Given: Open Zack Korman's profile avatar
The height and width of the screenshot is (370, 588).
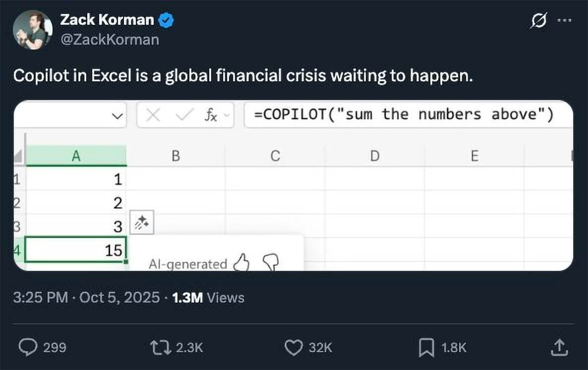Looking at the screenshot, I should (33, 30).
